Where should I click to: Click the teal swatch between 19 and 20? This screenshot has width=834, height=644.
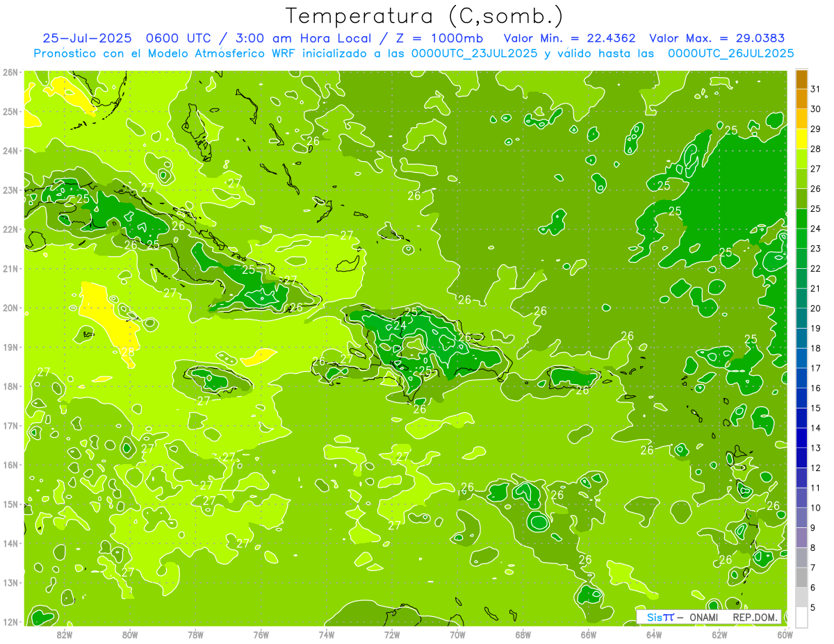801,318
